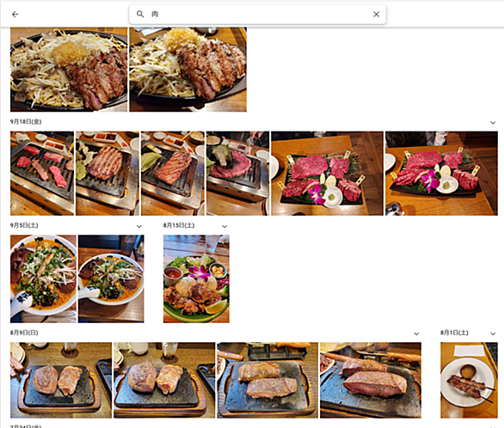504x428 pixels.
Task: Select the 9月18日(金) date header
Action: pyautogui.click(x=26, y=121)
